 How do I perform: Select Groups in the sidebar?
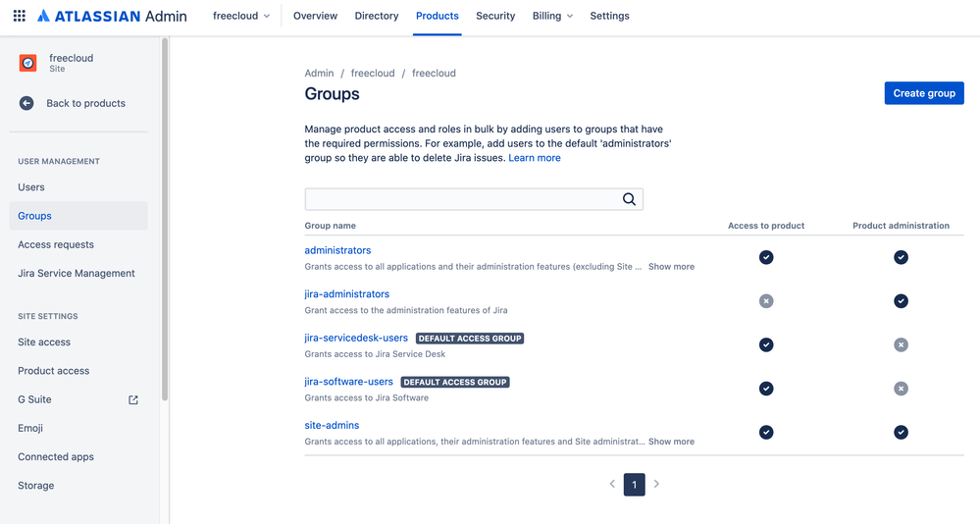click(78, 216)
